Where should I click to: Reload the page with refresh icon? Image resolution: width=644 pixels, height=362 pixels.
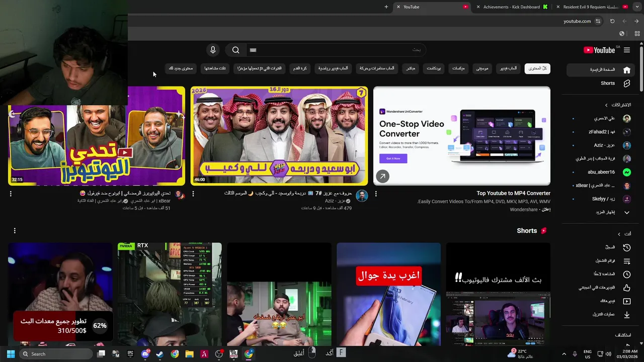pyautogui.click(x=612, y=21)
